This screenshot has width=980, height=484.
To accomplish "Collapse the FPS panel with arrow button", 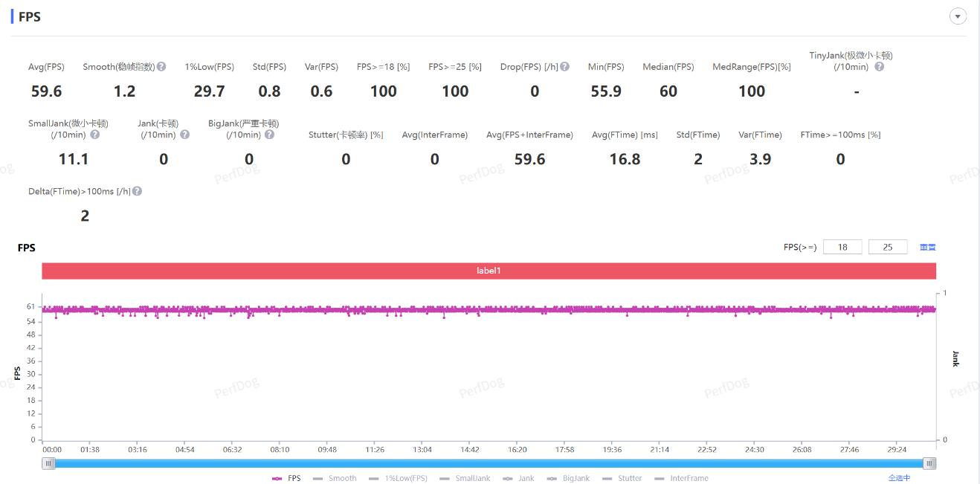I will (x=958, y=16).
